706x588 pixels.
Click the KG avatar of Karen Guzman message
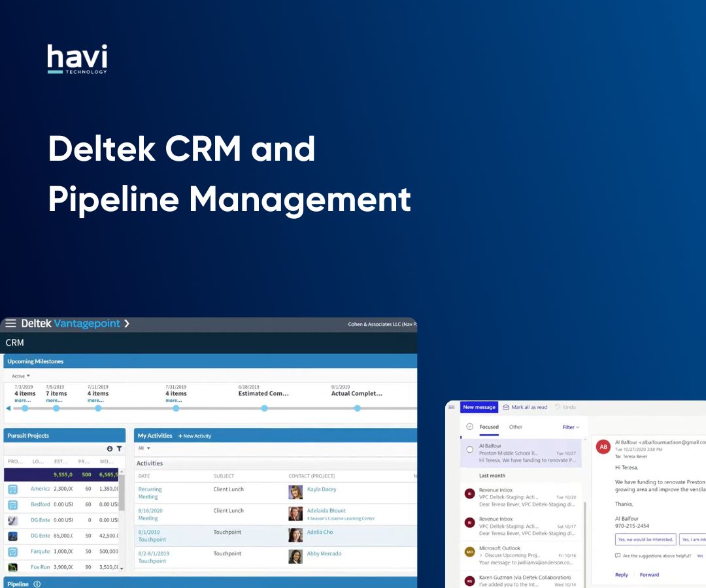pyautogui.click(x=469, y=581)
